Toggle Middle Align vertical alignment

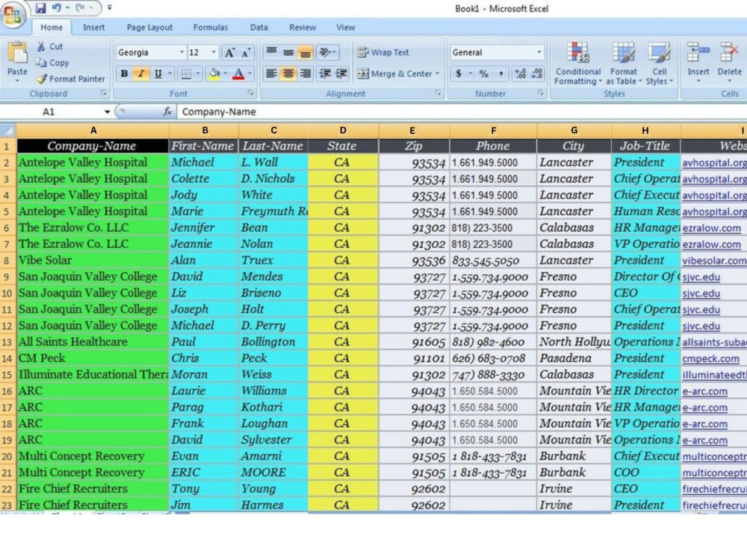288,52
